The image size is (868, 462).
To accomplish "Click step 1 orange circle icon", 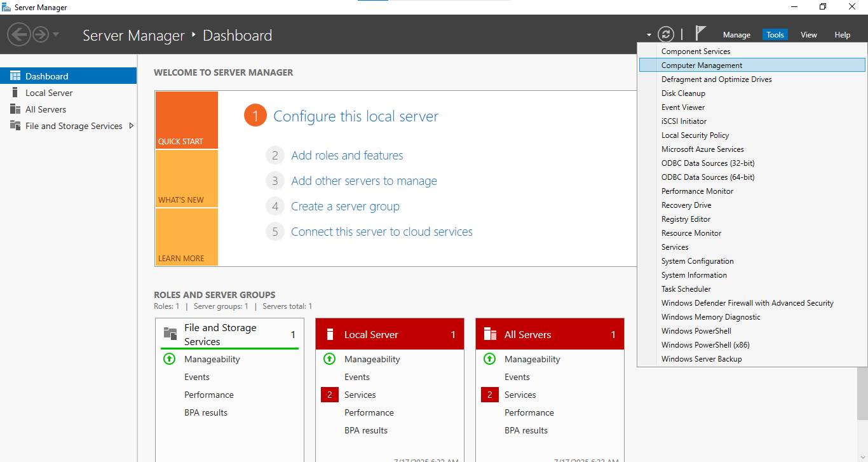I will [x=255, y=116].
